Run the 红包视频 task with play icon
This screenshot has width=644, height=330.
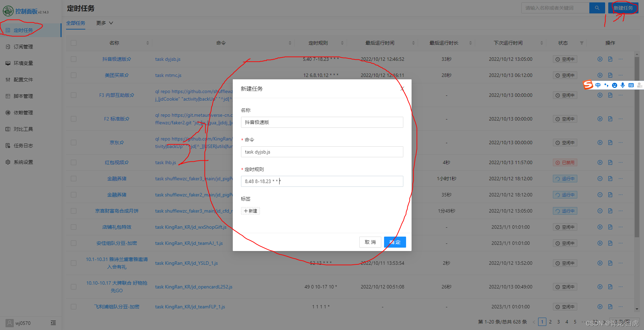[600, 162]
